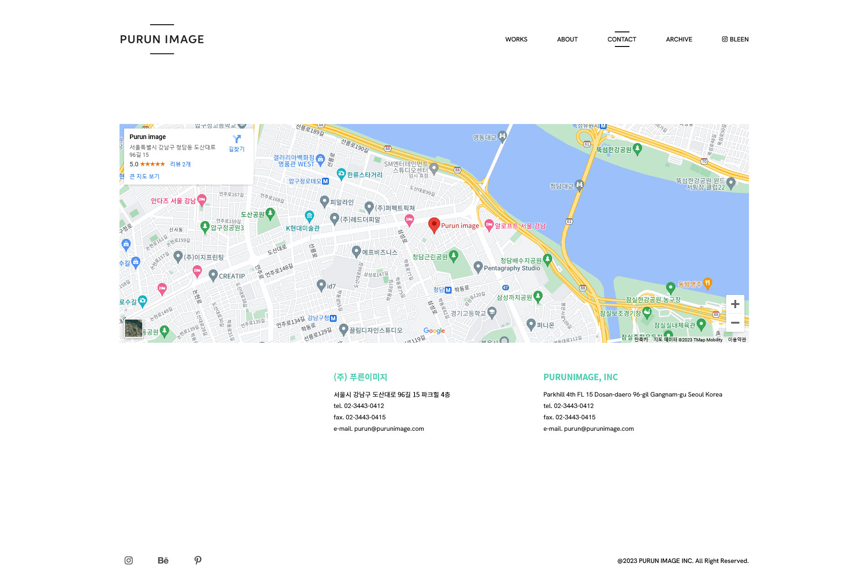Click 뚝섬한강공원 윈드서핑장 pin
The width and height of the screenshot is (868, 588).
(x=731, y=183)
